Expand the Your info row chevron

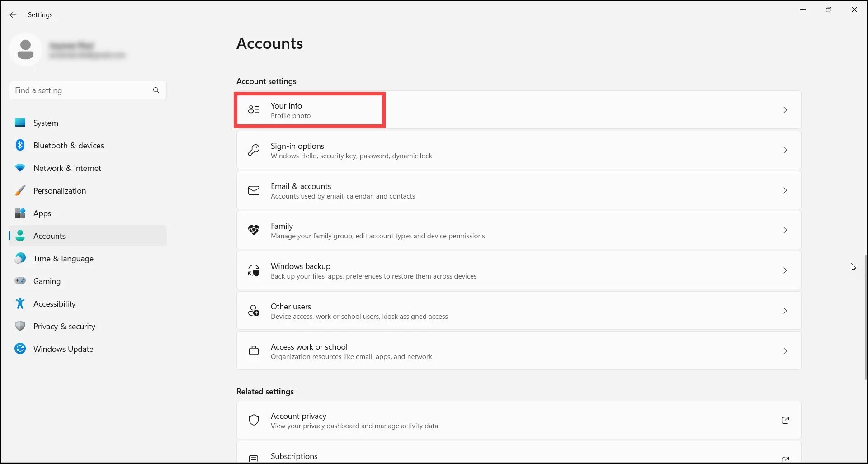[x=785, y=110]
